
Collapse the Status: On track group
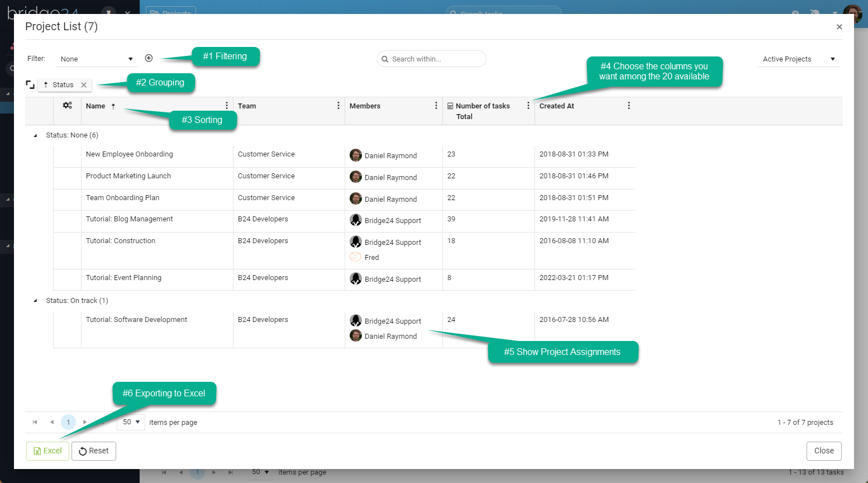tap(35, 301)
